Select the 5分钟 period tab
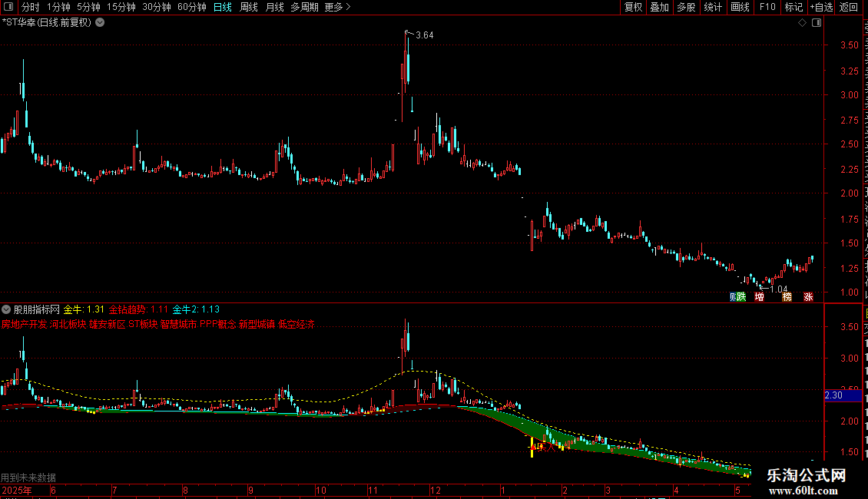This screenshot has width=868, height=499. 88,7
